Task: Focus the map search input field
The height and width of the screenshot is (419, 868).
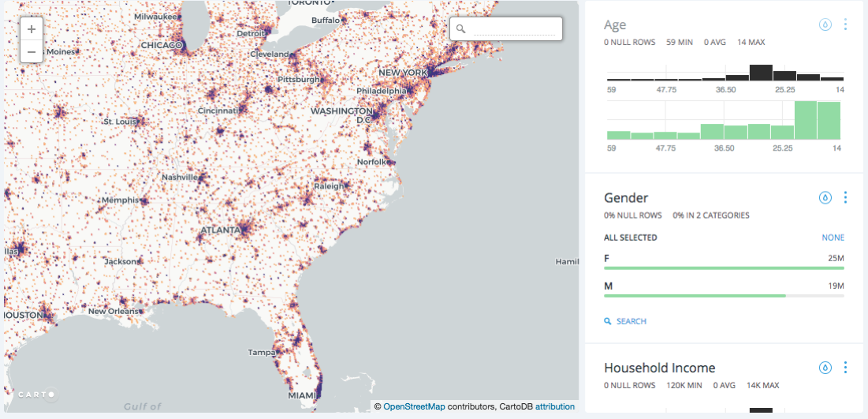Action: (512, 29)
